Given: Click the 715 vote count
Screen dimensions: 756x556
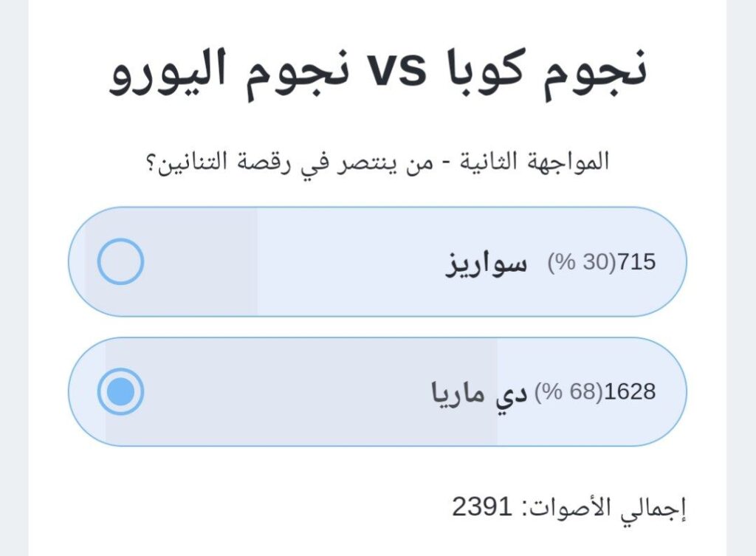Looking at the screenshot, I should click(x=636, y=262).
